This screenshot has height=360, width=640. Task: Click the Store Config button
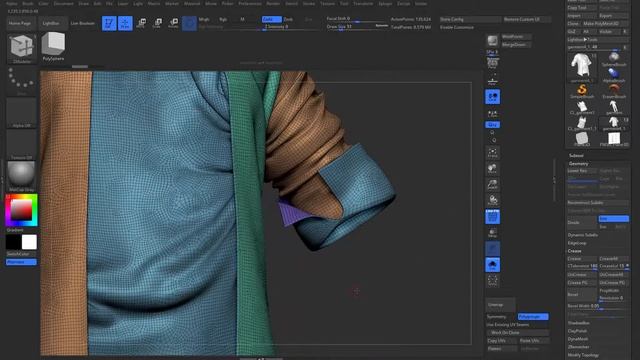pos(470,19)
